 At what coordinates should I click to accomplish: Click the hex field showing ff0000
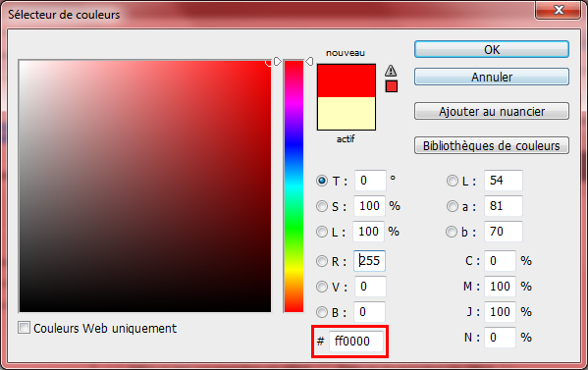356,342
